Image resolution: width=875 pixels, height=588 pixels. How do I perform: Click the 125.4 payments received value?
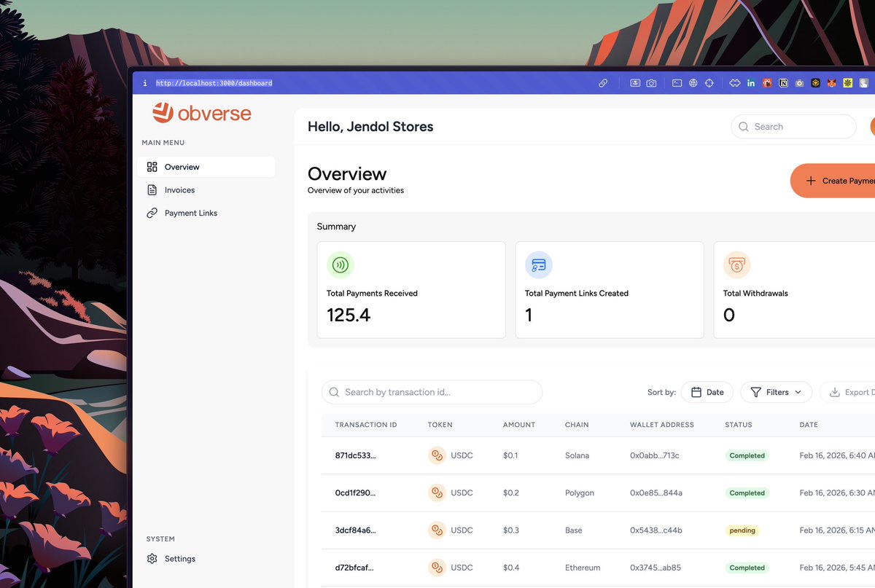click(x=349, y=315)
